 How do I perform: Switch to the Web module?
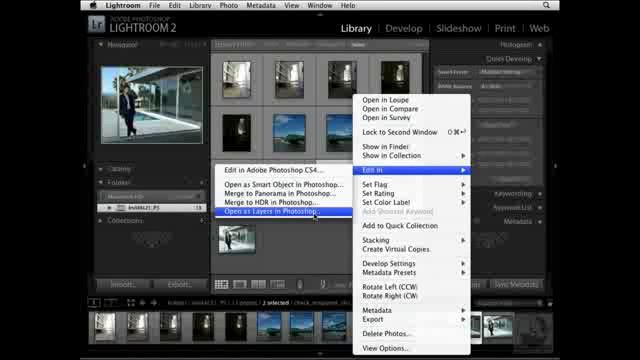tap(539, 29)
